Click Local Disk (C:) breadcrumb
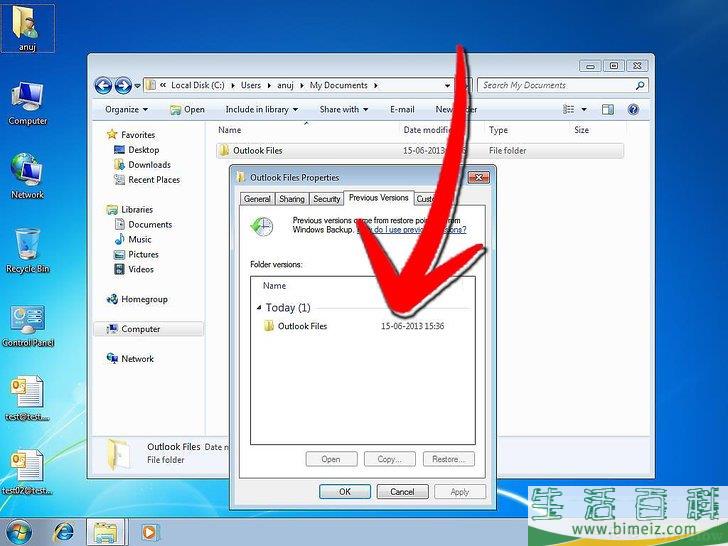This screenshot has width=728, height=546. point(198,85)
